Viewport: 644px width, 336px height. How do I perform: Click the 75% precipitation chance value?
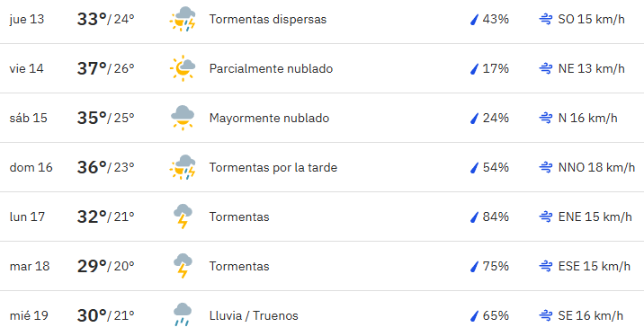[x=496, y=266]
